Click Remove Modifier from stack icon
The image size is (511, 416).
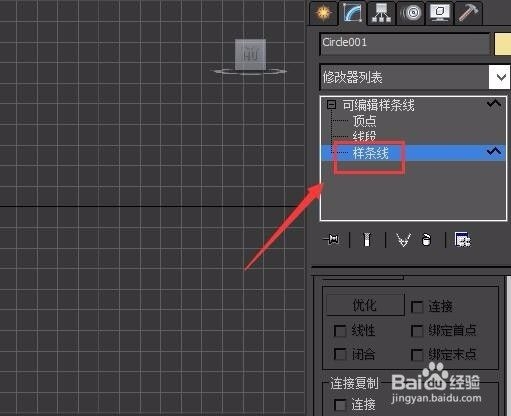pyautogui.click(x=426, y=239)
